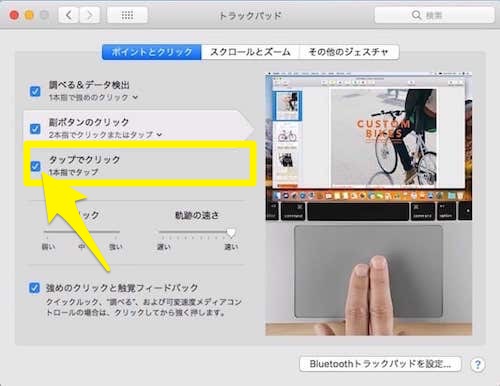Click the 軌跡の速さ tracking speed slider
This screenshot has width=500, height=386.
click(x=197, y=232)
